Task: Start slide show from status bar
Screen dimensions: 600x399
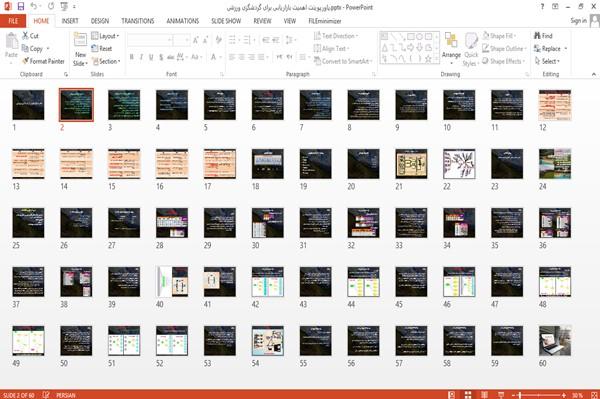Action: click(501, 395)
